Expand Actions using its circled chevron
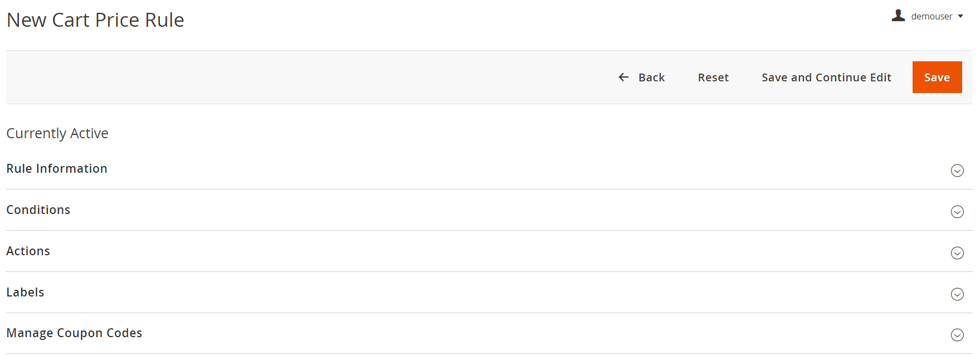This screenshot has height=355, width=980. pos(957,253)
